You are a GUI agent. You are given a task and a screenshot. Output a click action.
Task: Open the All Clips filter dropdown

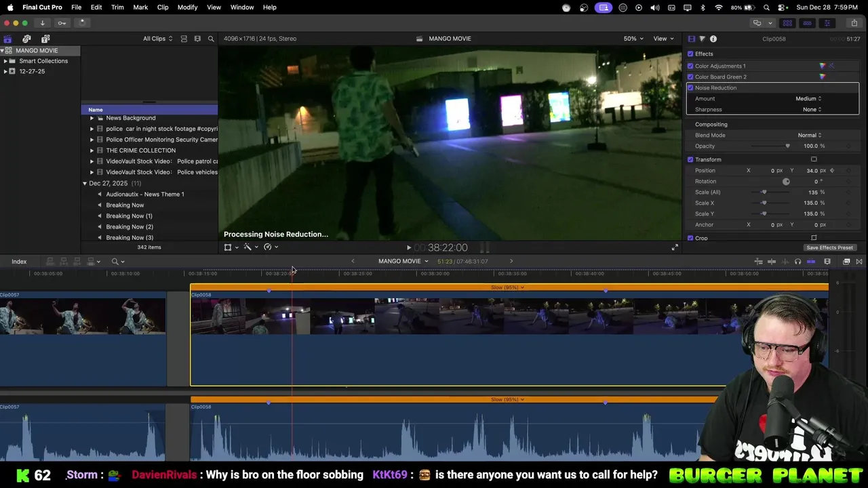click(157, 39)
